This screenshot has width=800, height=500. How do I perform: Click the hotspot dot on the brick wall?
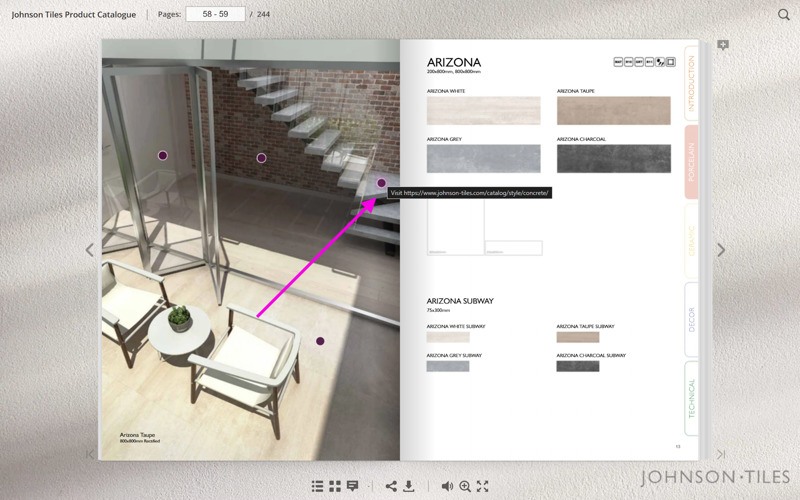point(261,158)
